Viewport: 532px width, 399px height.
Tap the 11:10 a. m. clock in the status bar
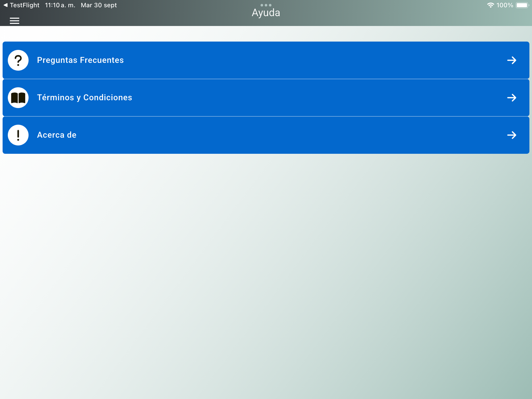pyautogui.click(x=60, y=5)
